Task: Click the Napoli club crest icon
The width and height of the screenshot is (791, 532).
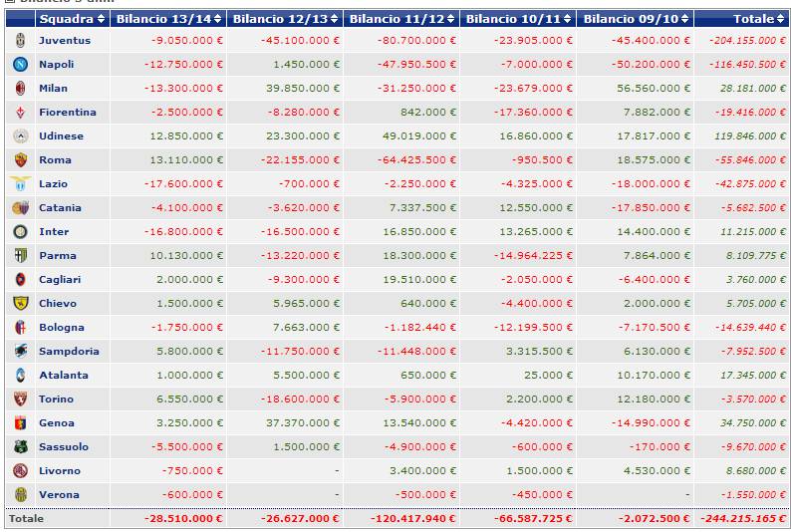Action: [20, 64]
